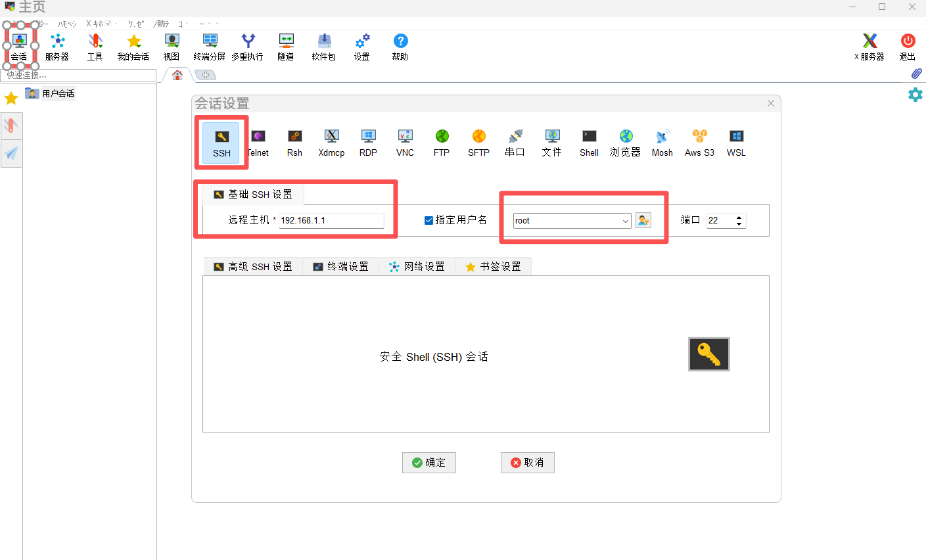Select the Mosh session icon
Viewport: 926px width, 560px height.
click(x=662, y=143)
